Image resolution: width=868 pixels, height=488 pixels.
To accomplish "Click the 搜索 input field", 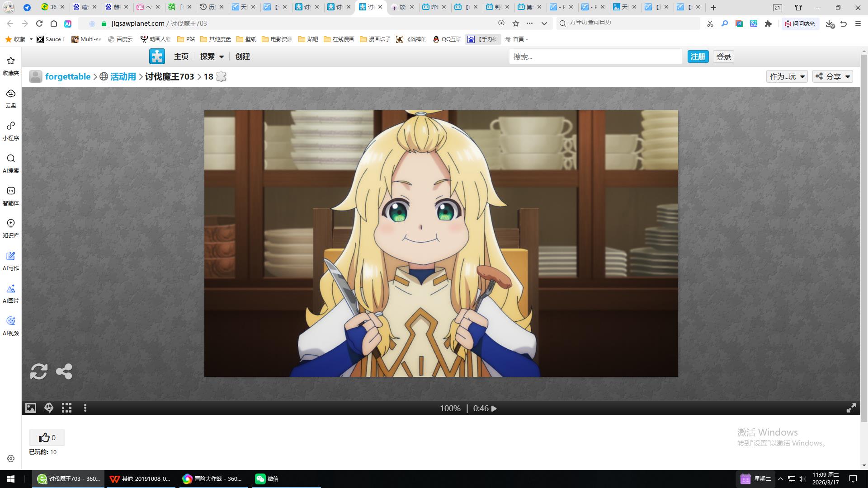I will pyautogui.click(x=595, y=56).
